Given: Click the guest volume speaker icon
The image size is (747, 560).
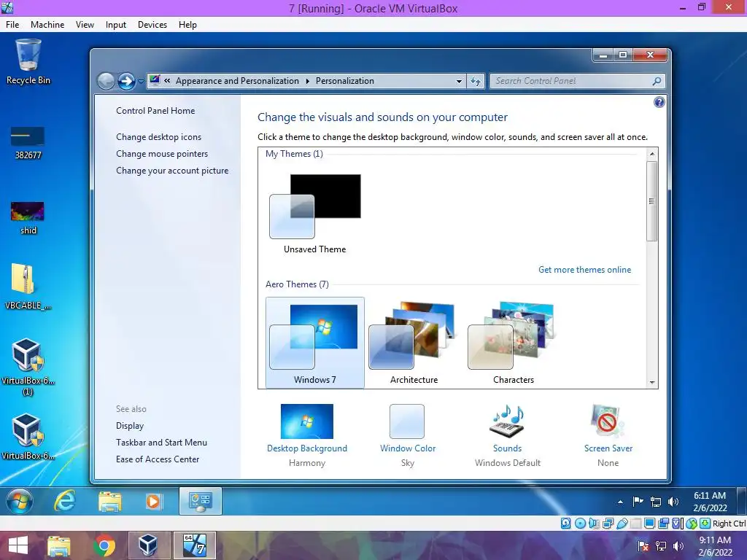Looking at the screenshot, I should click(x=673, y=502).
